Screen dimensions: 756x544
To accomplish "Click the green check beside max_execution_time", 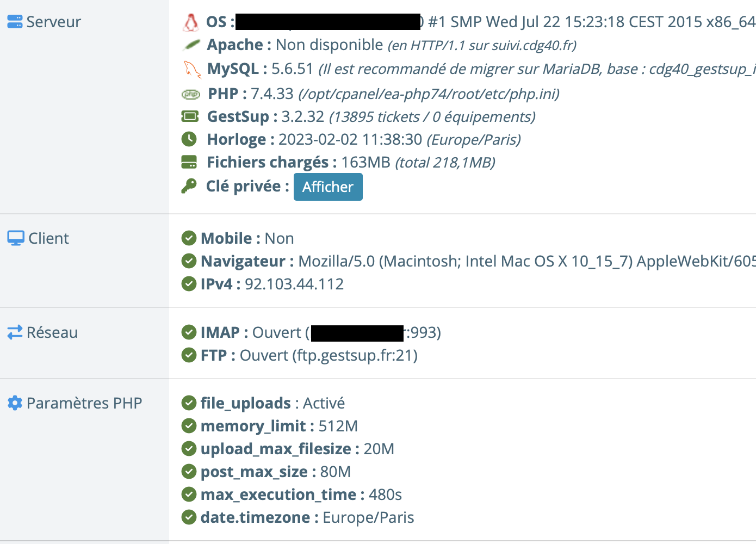I will (189, 494).
